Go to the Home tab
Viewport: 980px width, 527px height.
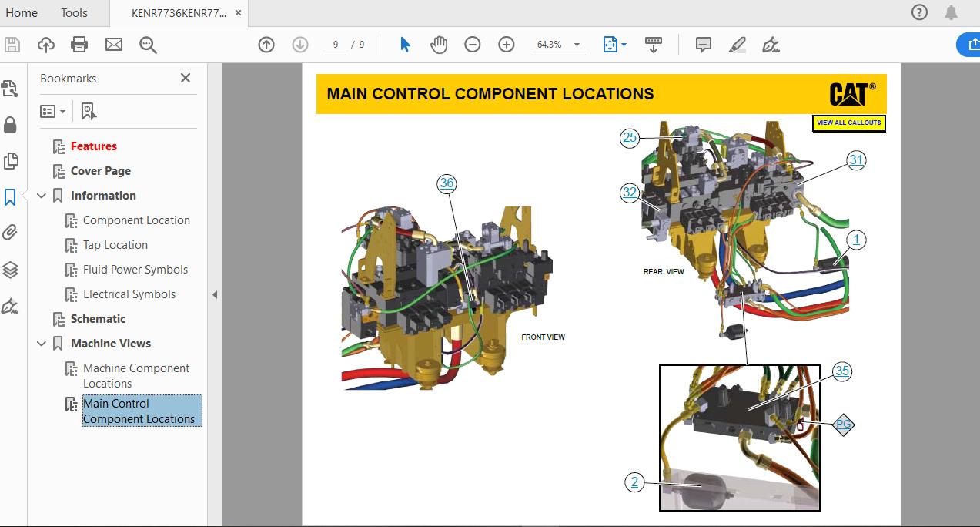pyautogui.click(x=21, y=12)
